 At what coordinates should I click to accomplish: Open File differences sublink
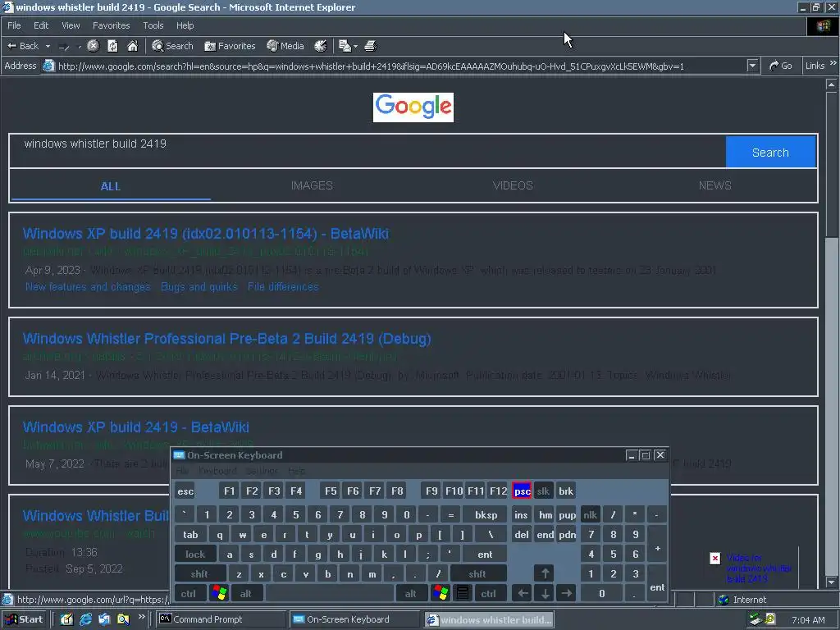click(283, 286)
